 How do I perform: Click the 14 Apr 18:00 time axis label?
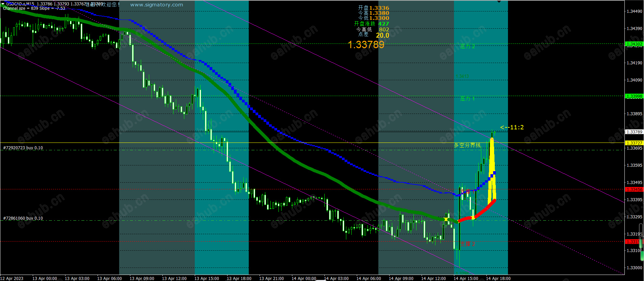click(498, 278)
